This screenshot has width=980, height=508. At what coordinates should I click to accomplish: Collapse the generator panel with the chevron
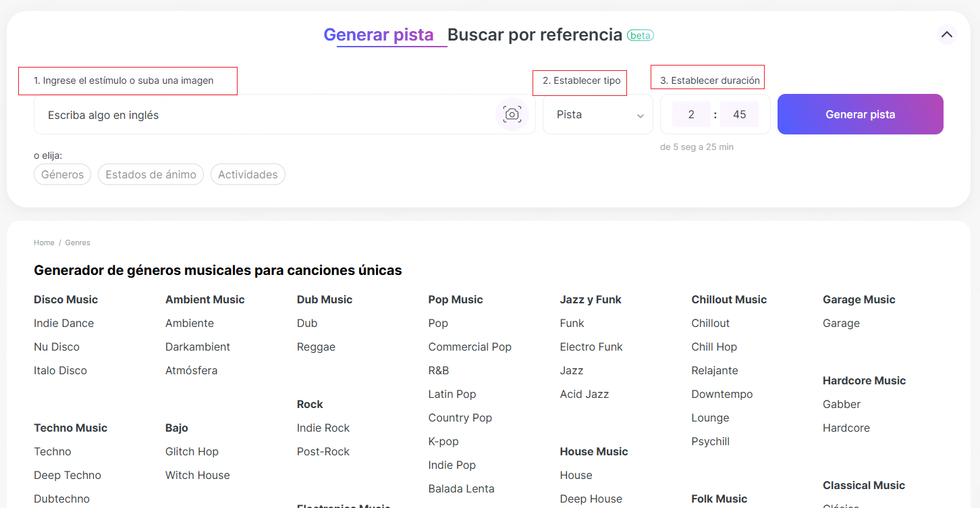coord(946,34)
